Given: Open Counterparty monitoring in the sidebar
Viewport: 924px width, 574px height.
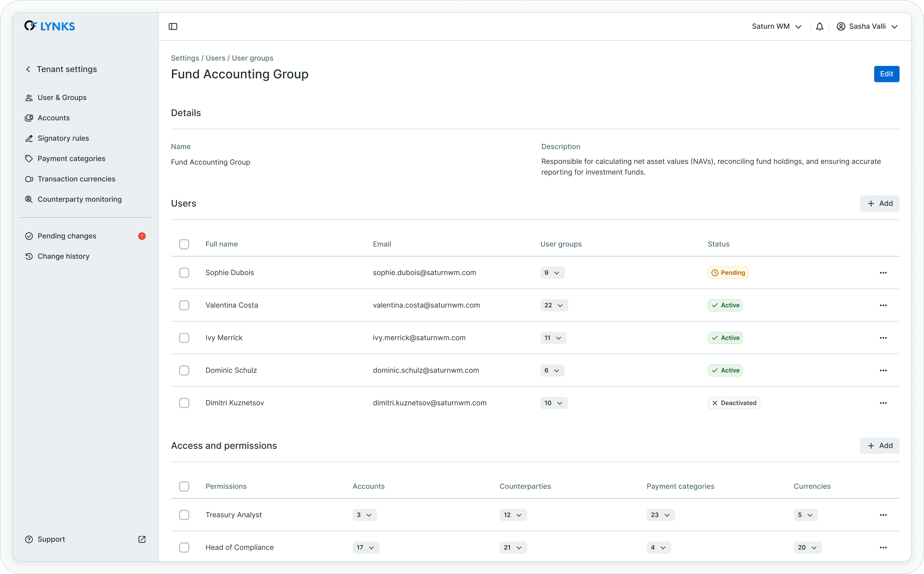Looking at the screenshot, I should tap(79, 199).
